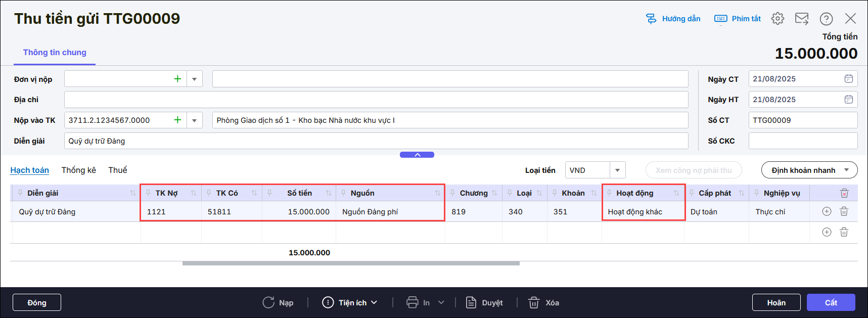
Task: Toggle sorting on TK Nợ column
Action: 193,193
